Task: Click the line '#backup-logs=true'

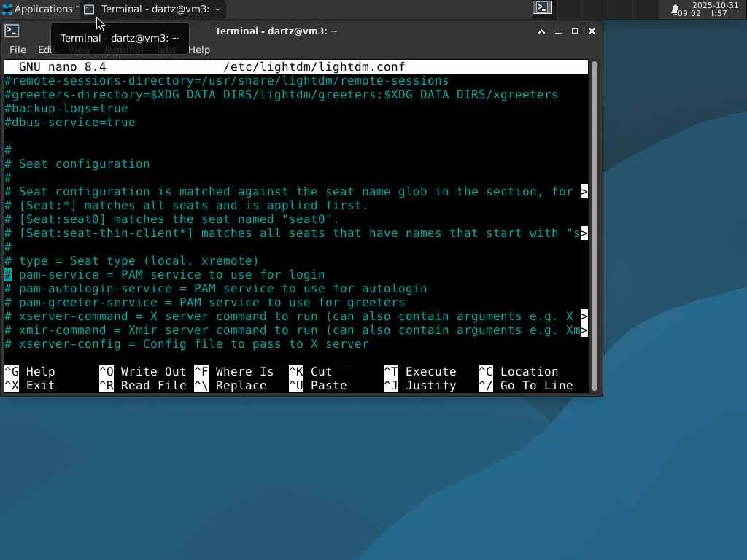Action: click(x=66, y=108)
